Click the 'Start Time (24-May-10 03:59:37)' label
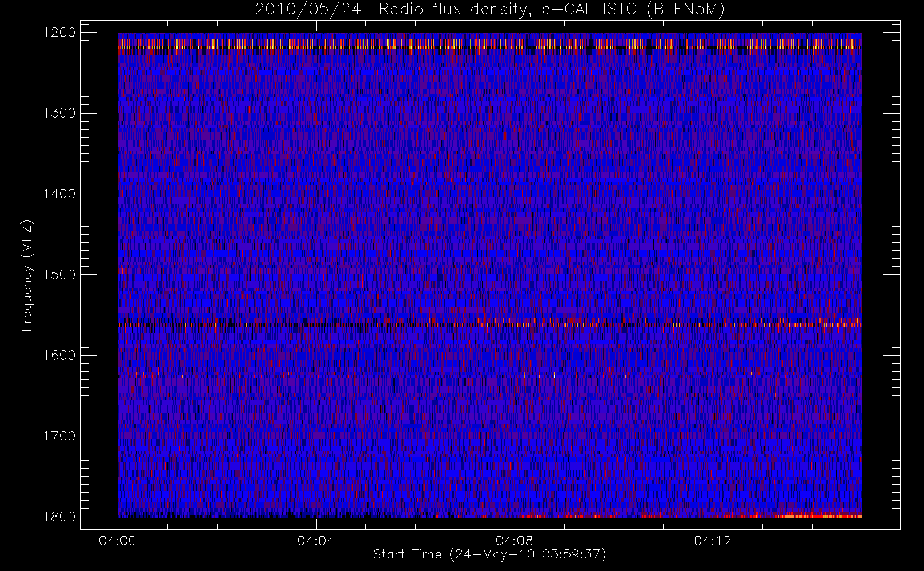The height and width of the screenshot is (571, 924). pos(490,554)
